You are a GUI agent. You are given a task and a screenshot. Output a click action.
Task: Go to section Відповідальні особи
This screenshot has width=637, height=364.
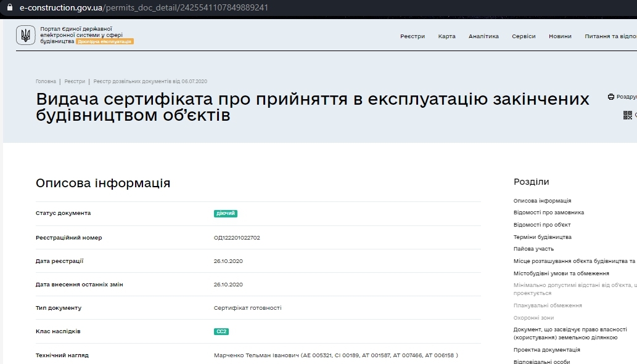pos(541,361)
